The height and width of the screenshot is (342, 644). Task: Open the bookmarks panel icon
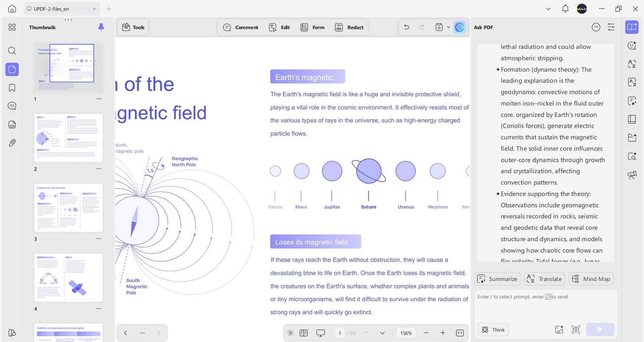click(12, 88)
